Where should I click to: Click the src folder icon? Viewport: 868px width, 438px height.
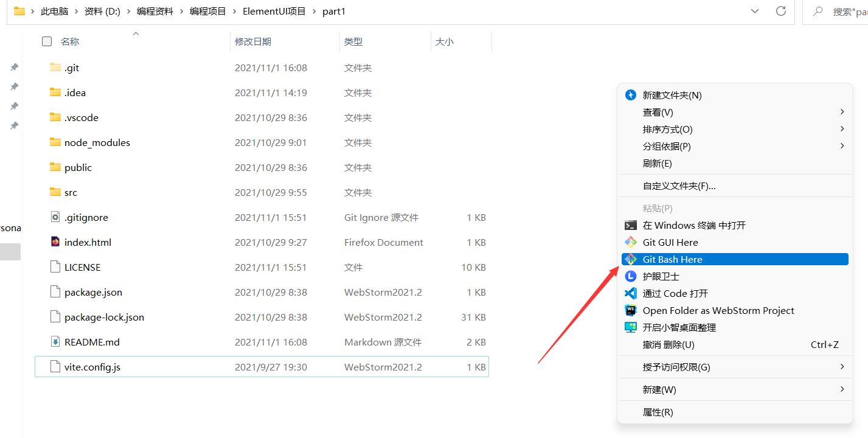55,192
